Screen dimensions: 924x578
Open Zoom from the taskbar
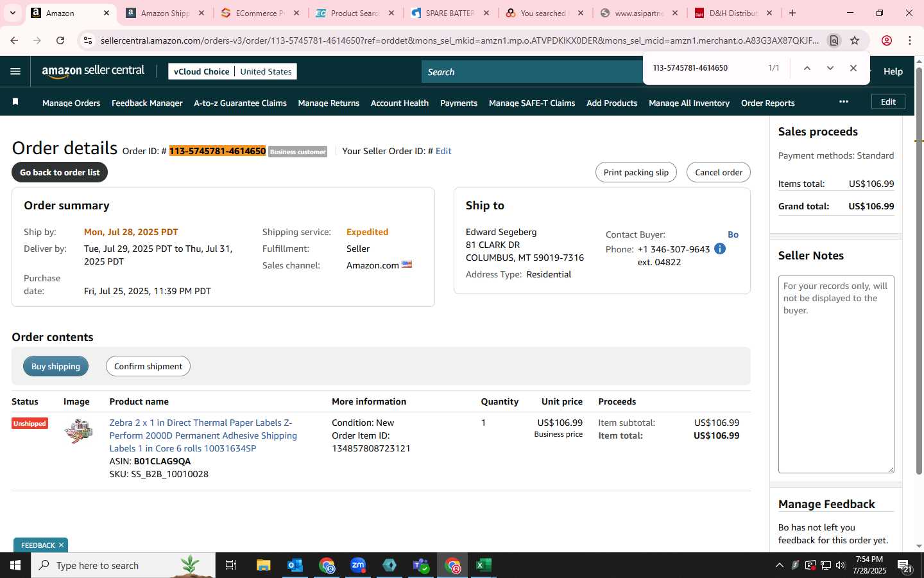coord(358,565)
